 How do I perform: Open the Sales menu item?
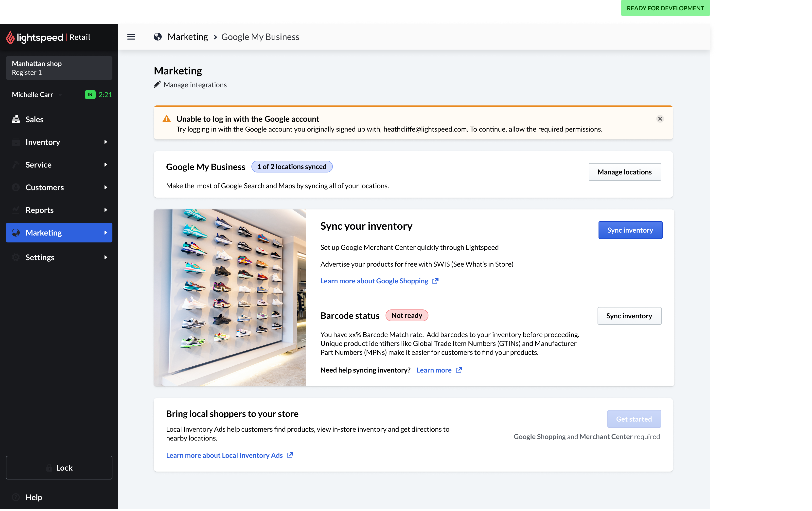(x=59, y=119)
